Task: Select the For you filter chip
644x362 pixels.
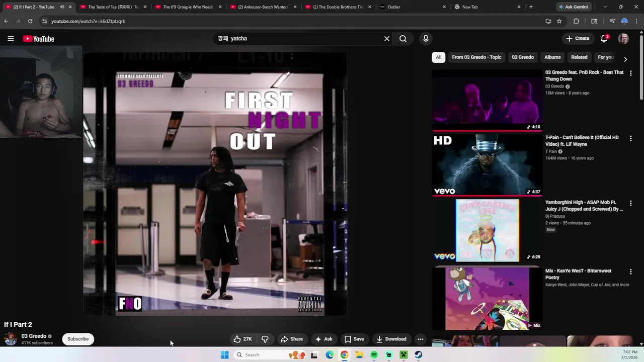Action: (606, 57)
